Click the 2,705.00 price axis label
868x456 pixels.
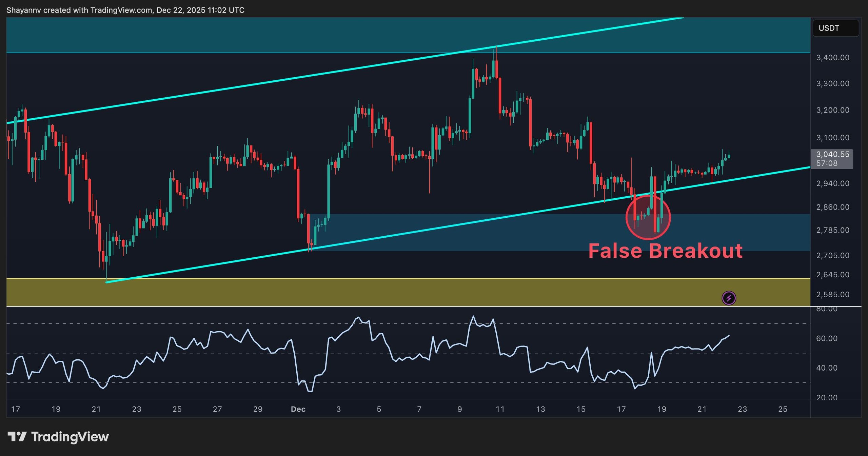tap(832, 255)
